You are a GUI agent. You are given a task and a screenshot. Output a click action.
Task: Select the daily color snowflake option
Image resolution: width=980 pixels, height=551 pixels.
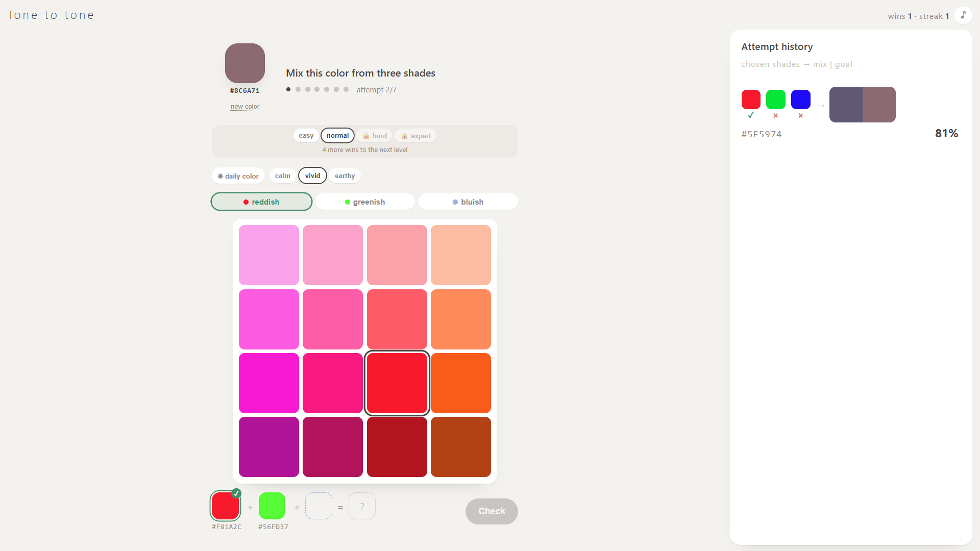[238, 176]
